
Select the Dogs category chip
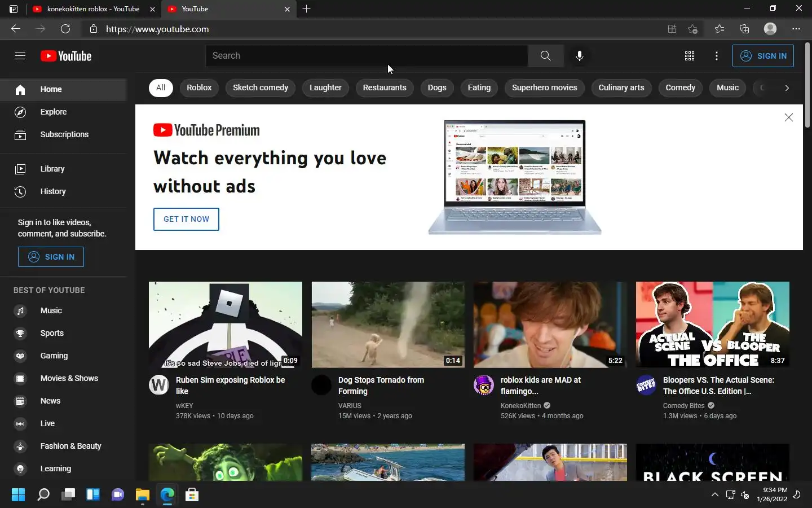pos(437,87)
